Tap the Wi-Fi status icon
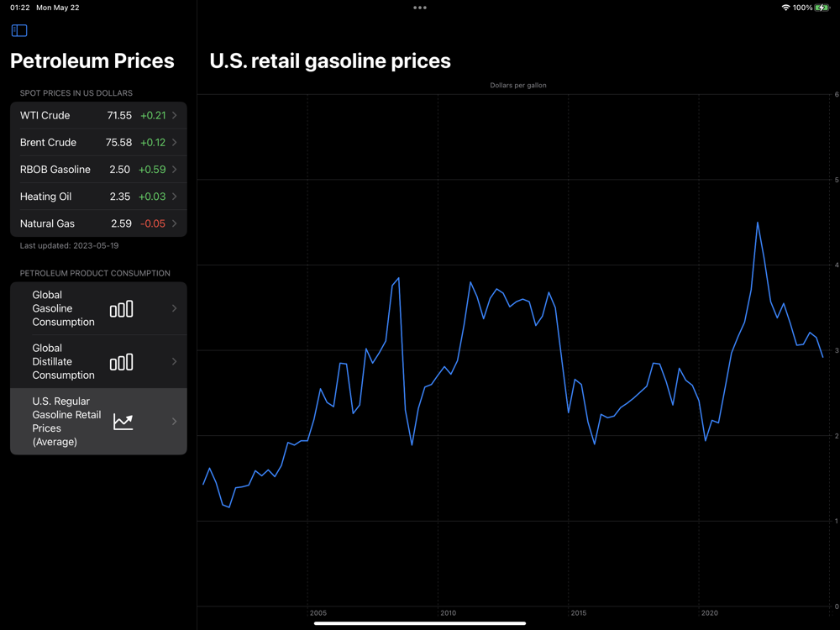Image resolution: width=840 pixels, height=630 pixels. 785,8
